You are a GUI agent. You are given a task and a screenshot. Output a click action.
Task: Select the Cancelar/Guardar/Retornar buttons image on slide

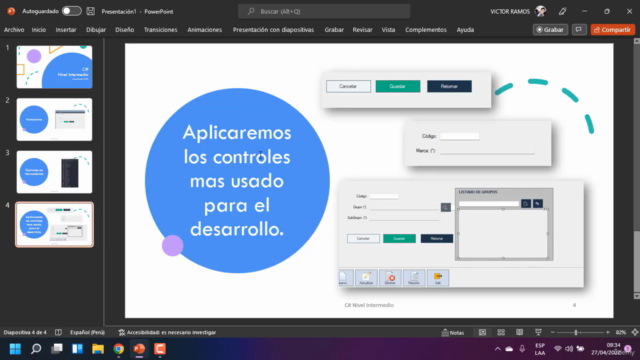tap(407, 89)
